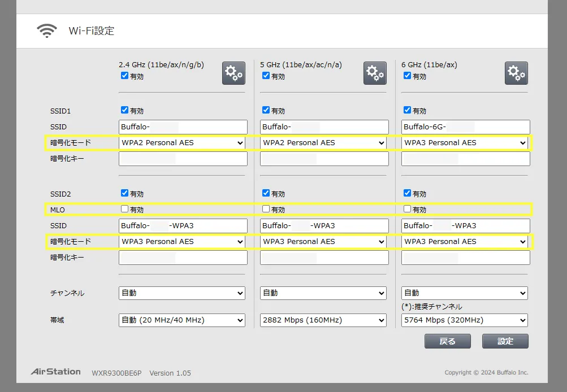Open SSID1 encryption mode dropdown for 5 GHz
The width and height of the screenshot is (567, 392).
tap(323, 143)
